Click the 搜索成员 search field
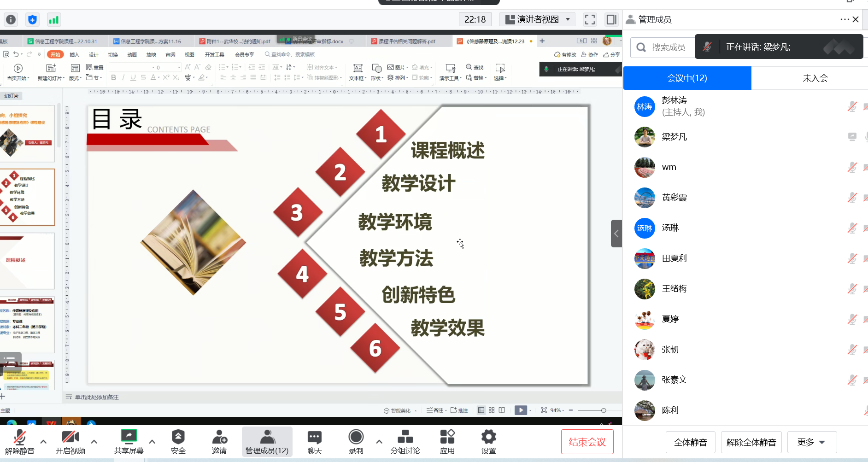The height and width of the screenshot is (462, 868). (x=668, y=47)
